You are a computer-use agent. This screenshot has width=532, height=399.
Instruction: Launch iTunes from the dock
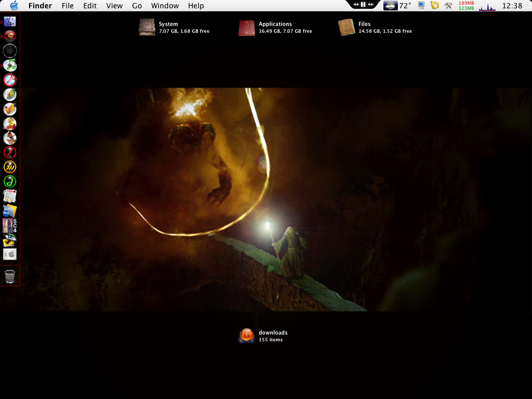click(x=10, y=65)
